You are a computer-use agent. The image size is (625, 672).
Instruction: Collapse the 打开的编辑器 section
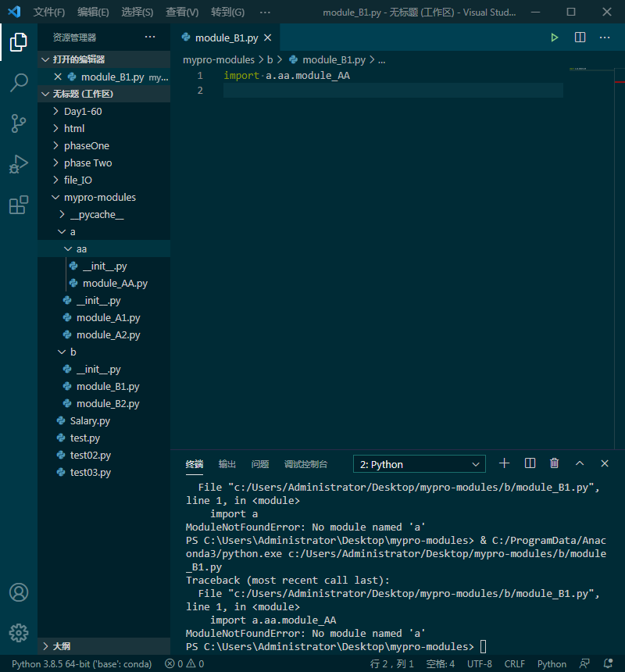click(x=104, y=59)
